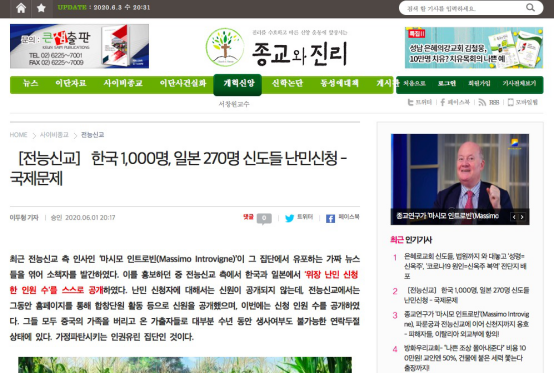Viewport: 554px width, 373px height.
Task: Click the RSS feed icon
Action: [x=482, y=102]
